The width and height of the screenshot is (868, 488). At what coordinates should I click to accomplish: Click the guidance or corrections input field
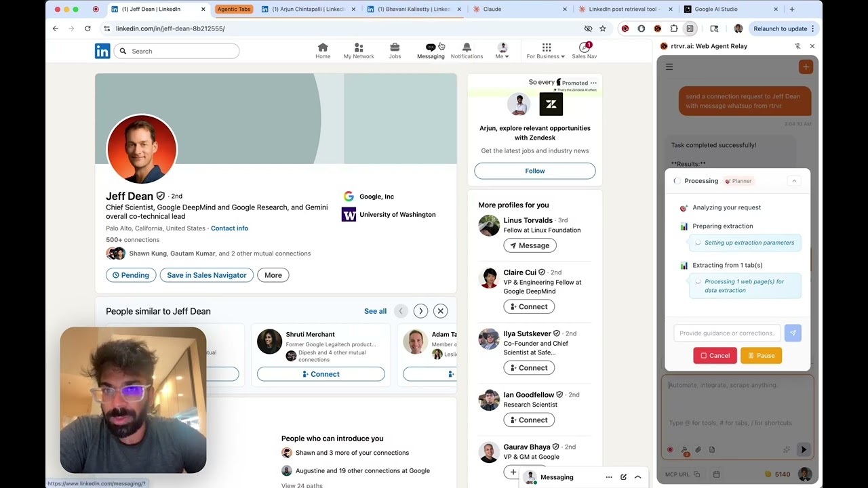(727, 333)
